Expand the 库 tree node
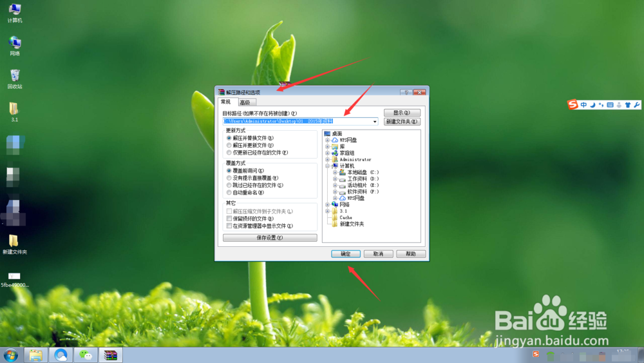The image size is (644, 363). (x=327, y=146)
